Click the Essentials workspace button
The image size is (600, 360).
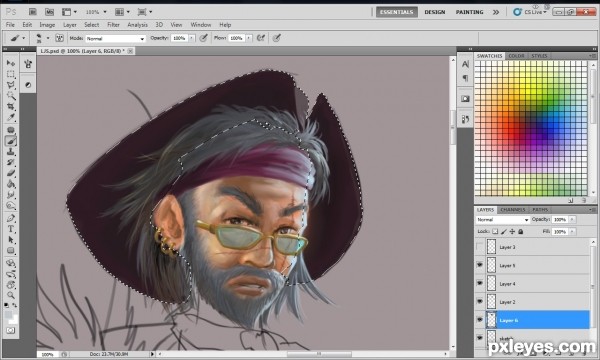coord(396,12)
